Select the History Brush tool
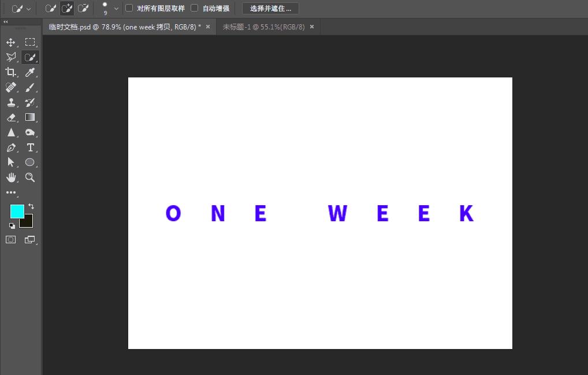 pos(30,102)
